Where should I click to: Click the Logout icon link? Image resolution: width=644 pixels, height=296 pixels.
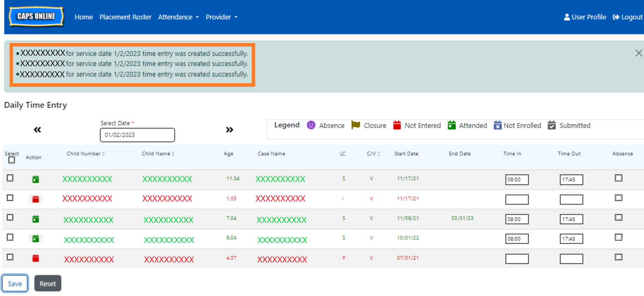click(x=628, y=17)
